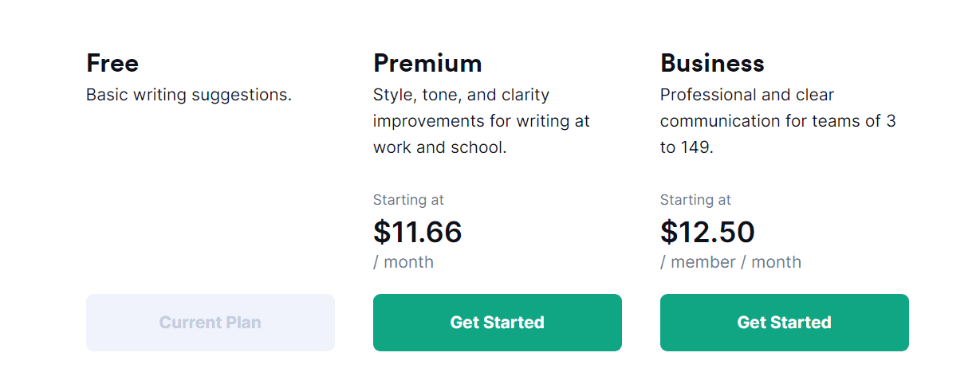Click the 'work and school.' text line

[x=439, y=147]
